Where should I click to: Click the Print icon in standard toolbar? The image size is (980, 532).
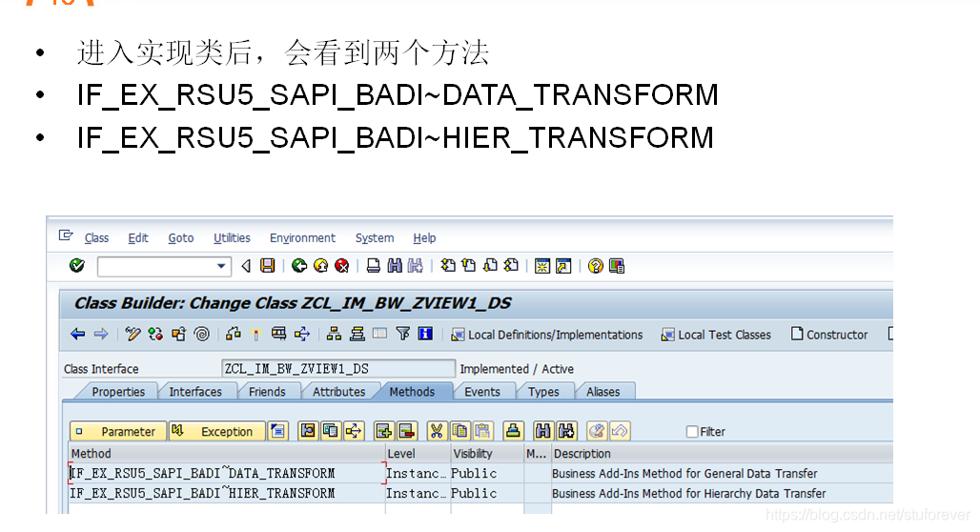[373, 266]
